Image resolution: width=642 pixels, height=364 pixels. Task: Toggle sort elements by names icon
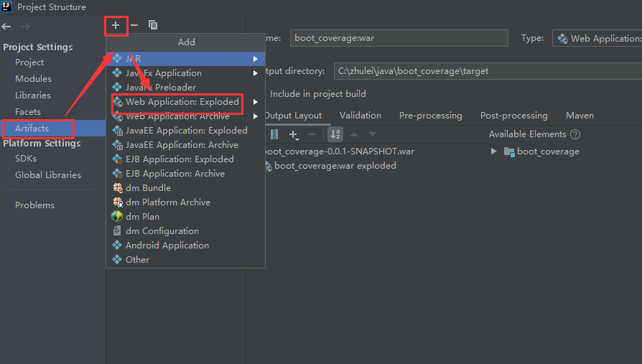pos(335,134)
